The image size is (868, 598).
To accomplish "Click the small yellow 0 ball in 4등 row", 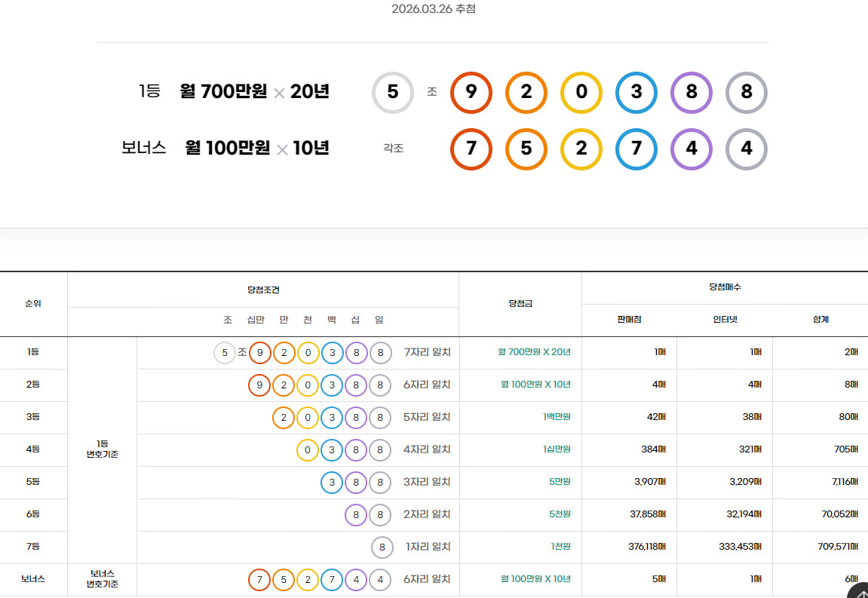I will point(308,450).
